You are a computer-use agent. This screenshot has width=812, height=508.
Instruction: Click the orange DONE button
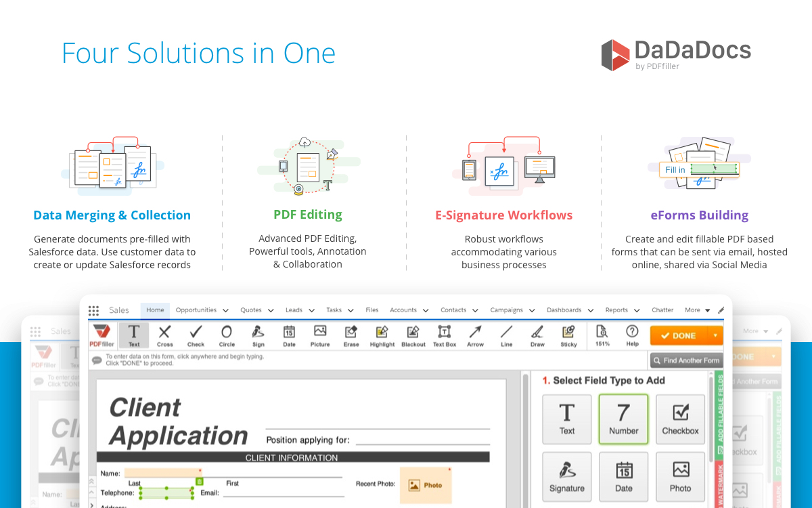point(678,335)
